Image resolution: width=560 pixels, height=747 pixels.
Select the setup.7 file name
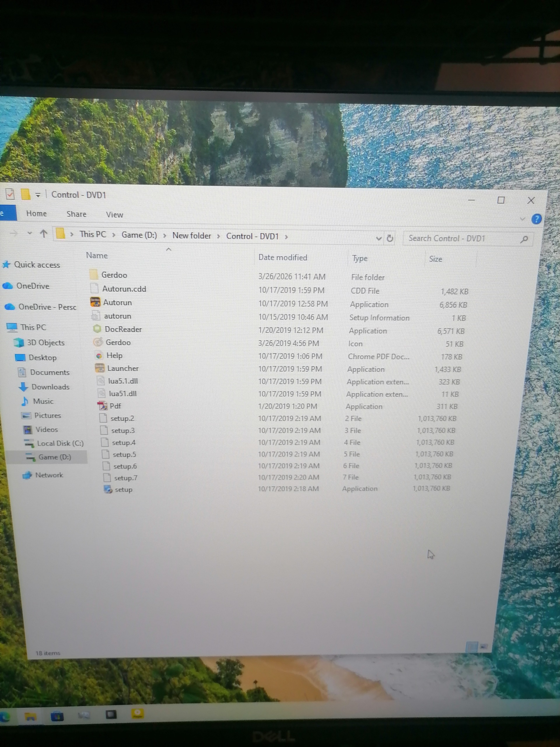[126, 477]
